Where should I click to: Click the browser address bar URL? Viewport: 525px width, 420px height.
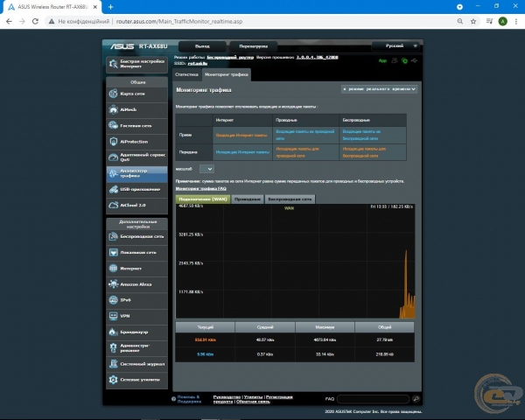point(179,21)
